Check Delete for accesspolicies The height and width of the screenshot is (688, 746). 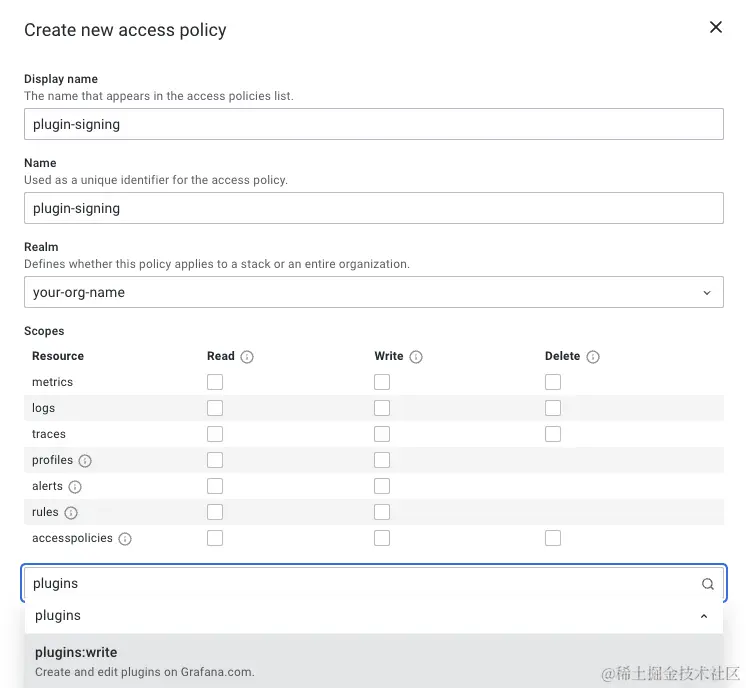point(553,538)
